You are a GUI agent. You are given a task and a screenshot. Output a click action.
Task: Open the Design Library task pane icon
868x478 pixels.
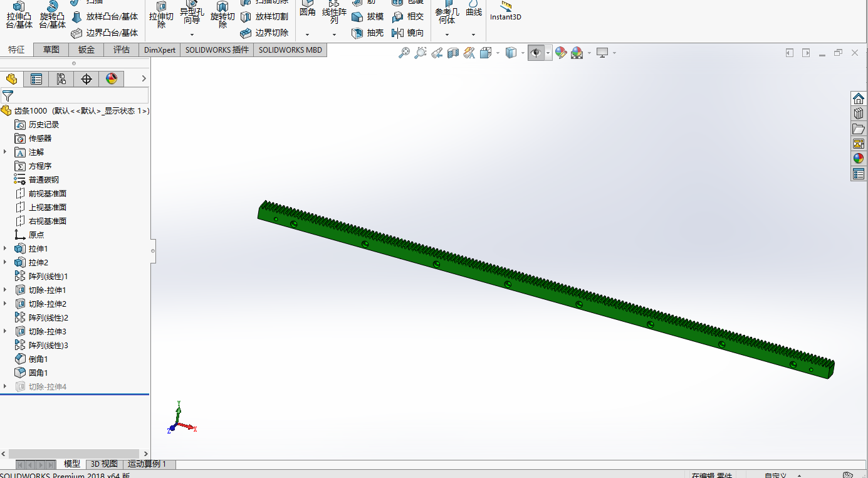859,114
